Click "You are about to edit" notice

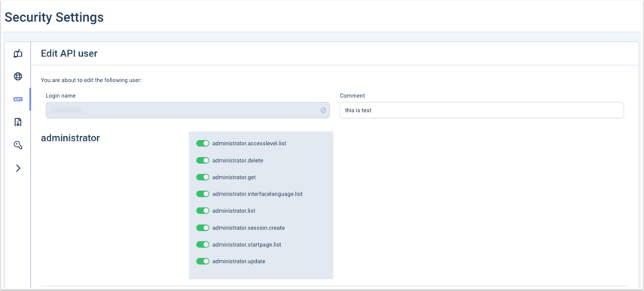[91, 80]
